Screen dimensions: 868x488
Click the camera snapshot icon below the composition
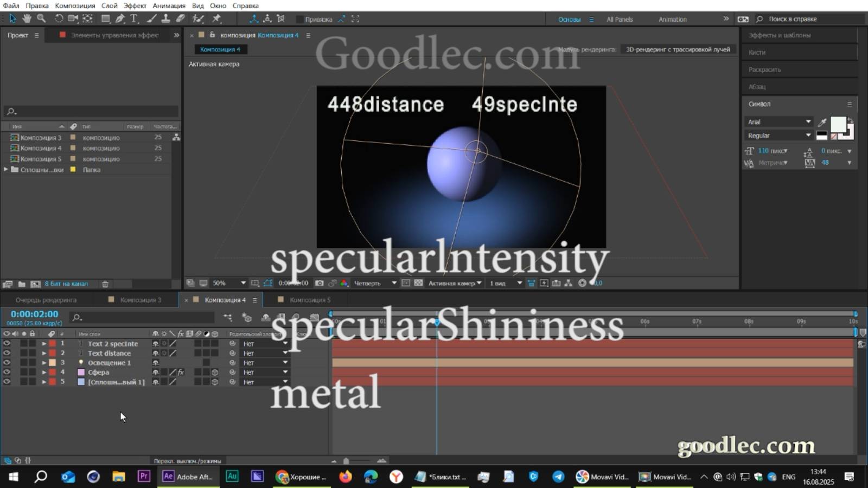[320, 282]
